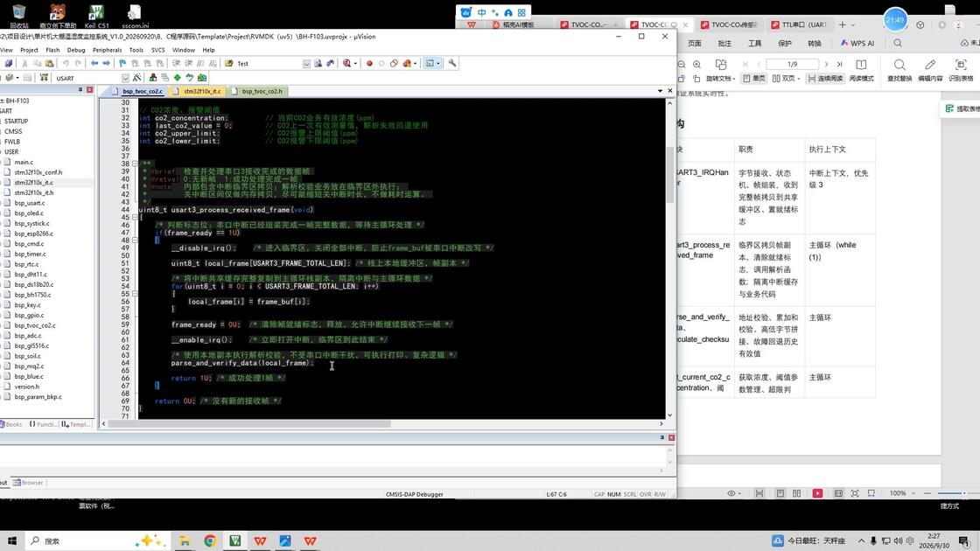
Task: Select main.c in the project tree
Action: pos(24,162)
